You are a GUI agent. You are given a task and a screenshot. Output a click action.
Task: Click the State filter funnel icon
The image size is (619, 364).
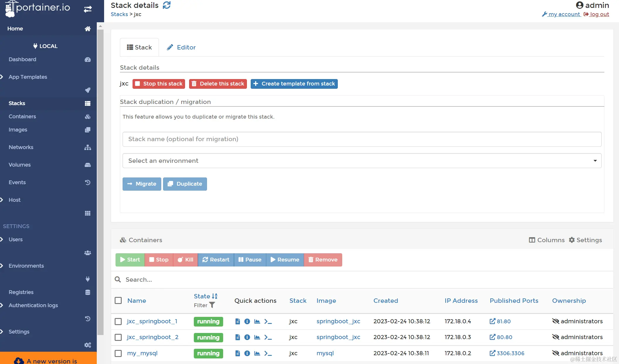pos(212,305)
